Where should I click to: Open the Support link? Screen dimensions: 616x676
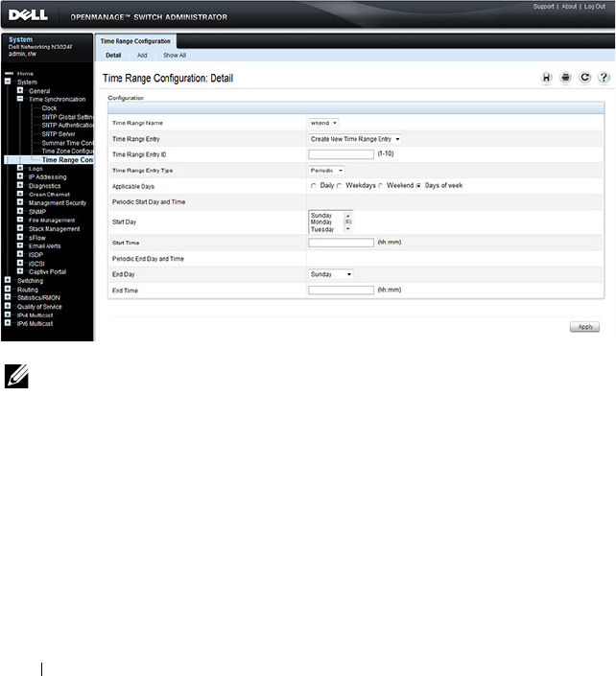tap(543, 7)
